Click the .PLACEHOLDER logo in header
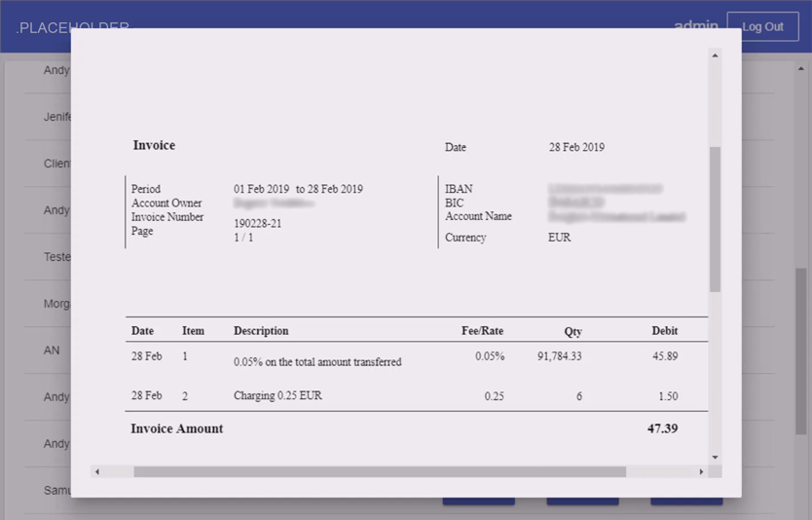The image size is (812, 520). point(72,26)
